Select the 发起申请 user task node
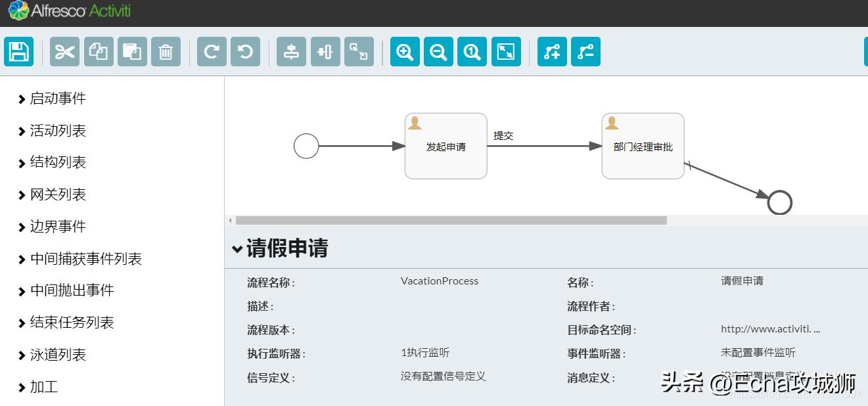Image resolution: width=868 pixels, height=406 pixels. (x=445, y=146)
